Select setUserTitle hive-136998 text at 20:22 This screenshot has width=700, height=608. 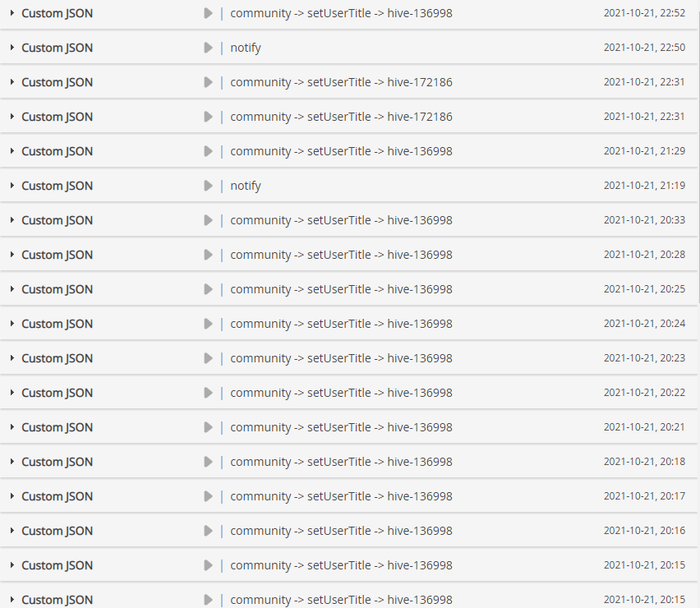[341, 393]
